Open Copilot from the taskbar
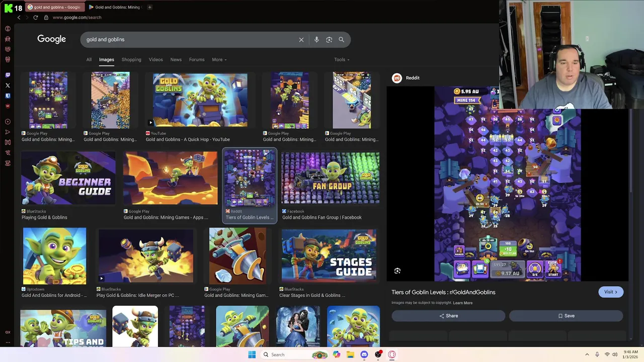644x362 pixels. pyautogui.click(x=336, y=354)
